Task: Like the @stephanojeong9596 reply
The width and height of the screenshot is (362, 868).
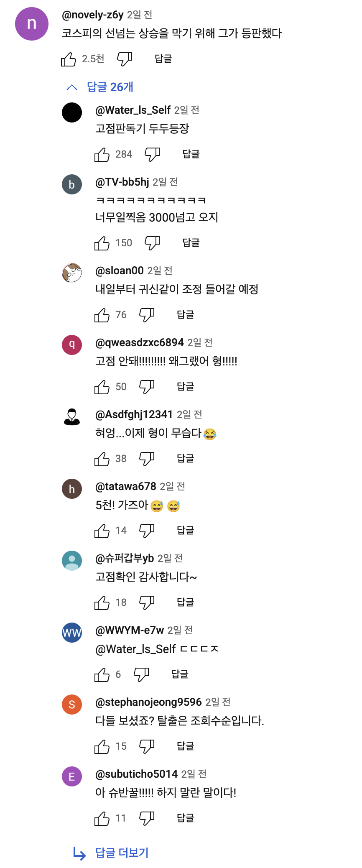Action: (x=102, y=747)
